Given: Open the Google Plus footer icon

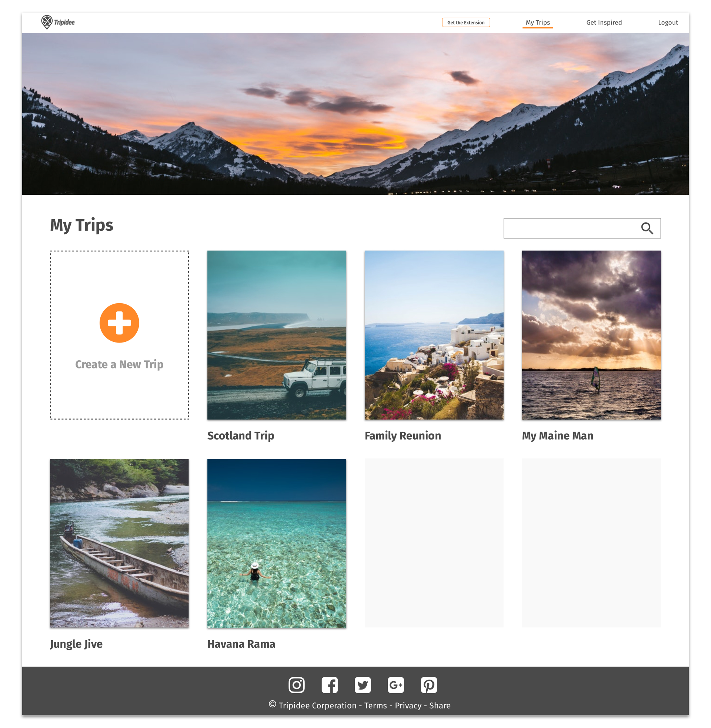Looking at the screenshot, I should (396, 685).
